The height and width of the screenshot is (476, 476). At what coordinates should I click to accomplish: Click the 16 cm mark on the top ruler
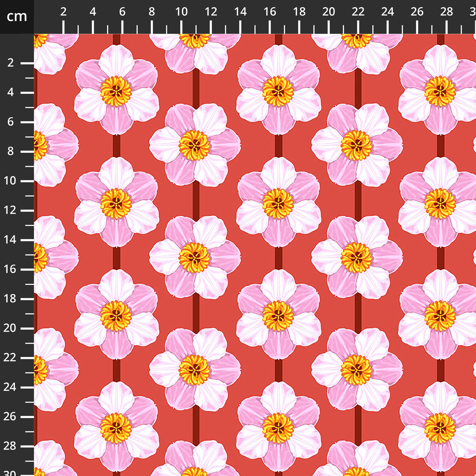pyautogui.click(x=270, y=12)
